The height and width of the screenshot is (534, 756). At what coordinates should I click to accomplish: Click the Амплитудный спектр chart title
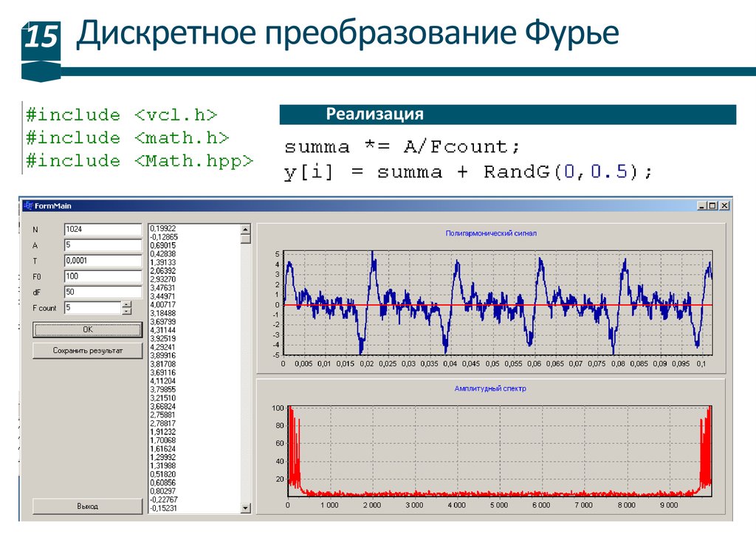click(x=490, y=388)
